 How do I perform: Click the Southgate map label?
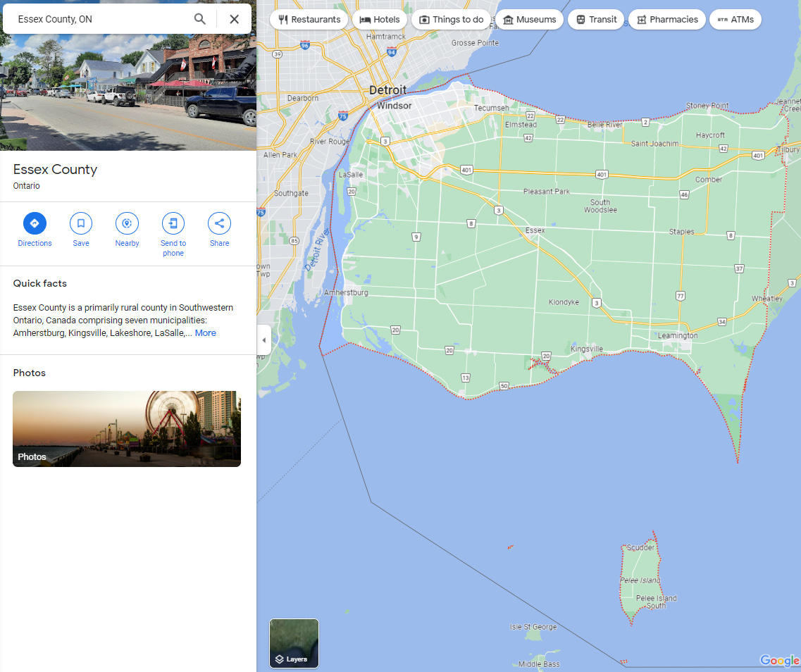[x=291, y=193]
